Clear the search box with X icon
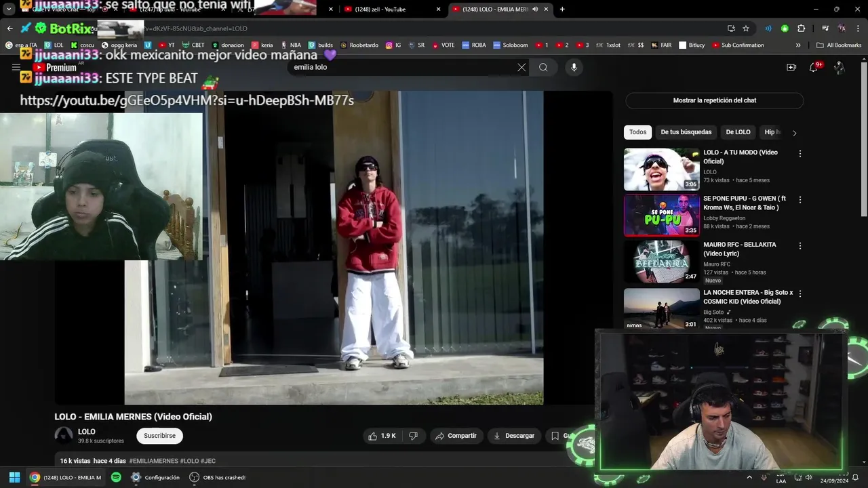 (521, 67)
